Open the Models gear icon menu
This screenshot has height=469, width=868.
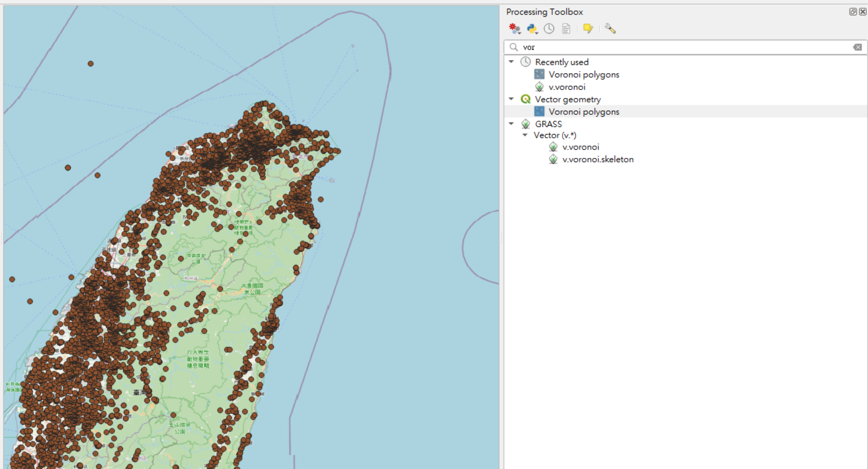[514, 29]
